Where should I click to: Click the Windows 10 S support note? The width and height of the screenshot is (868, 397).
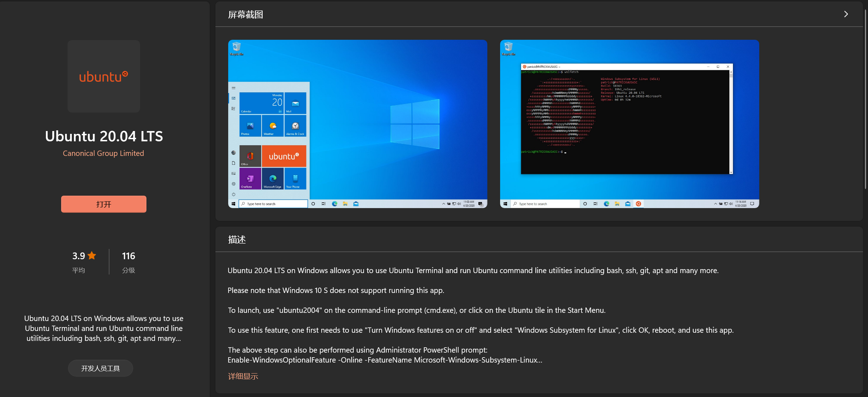coord(336,290)
